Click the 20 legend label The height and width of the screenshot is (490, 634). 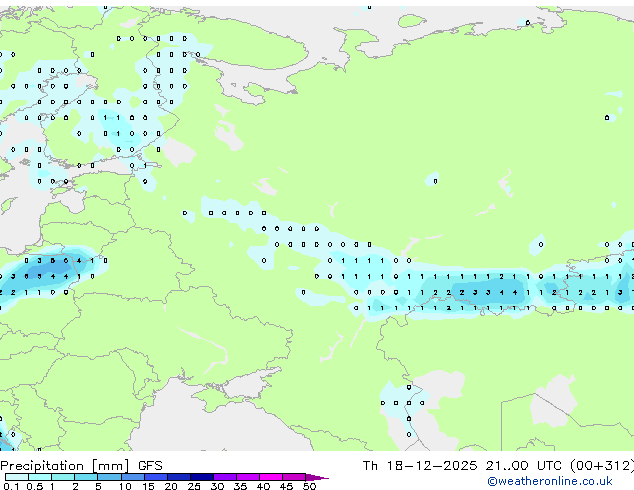171,486
